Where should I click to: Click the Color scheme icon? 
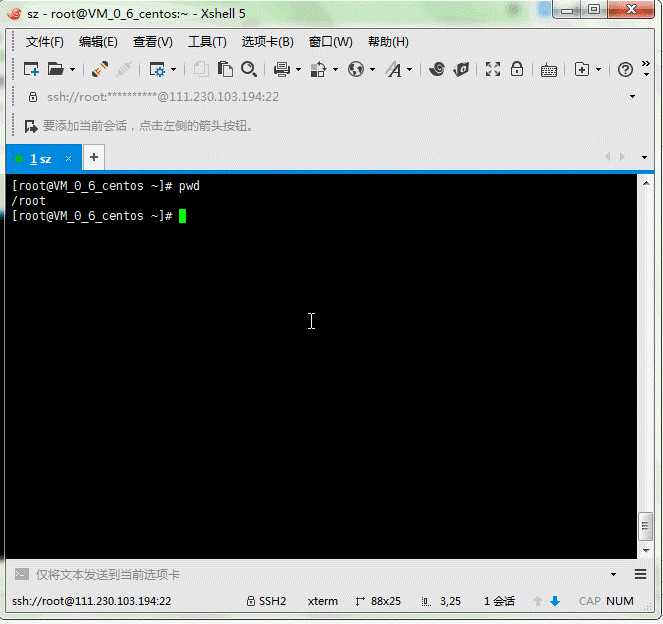(x=318, y=69)
